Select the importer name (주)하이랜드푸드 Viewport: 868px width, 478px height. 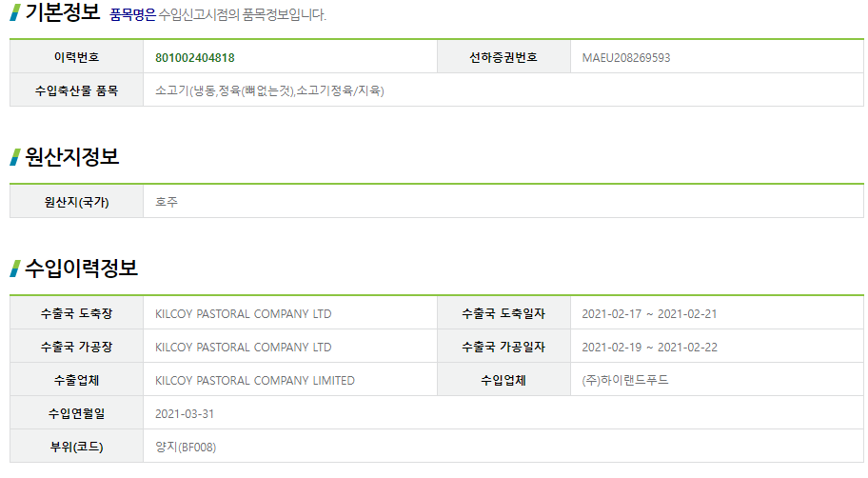click(x=625, y=380)
